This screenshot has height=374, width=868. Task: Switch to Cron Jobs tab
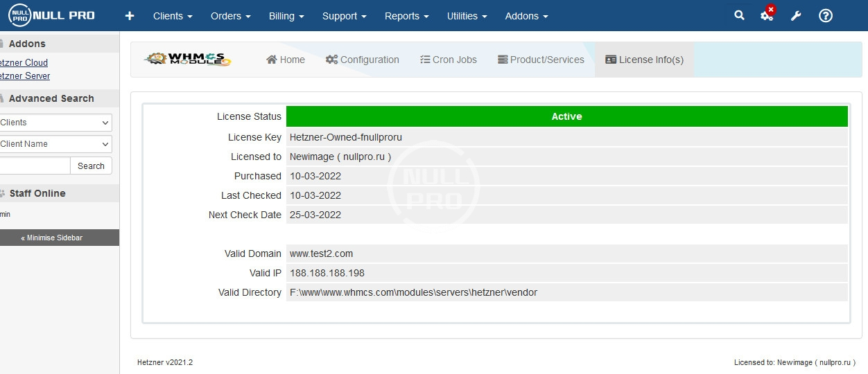point(449,60)
